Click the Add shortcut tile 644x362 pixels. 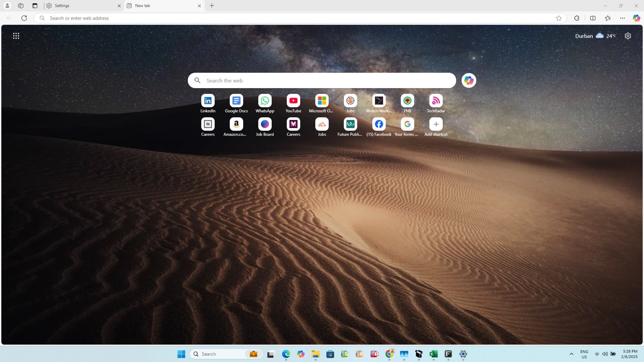pyautogui.click(x=436, y=125)
